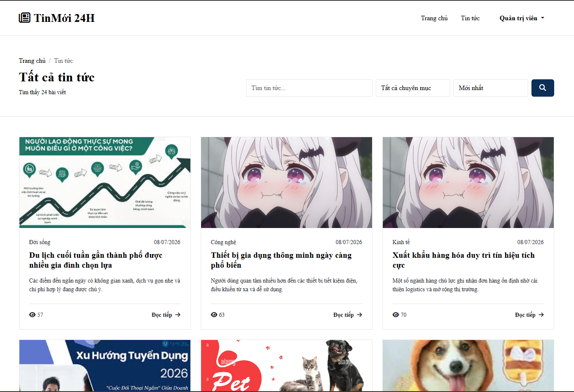574x392 pixels.
Task: Click the 08/07/2026 date on the Công nghệ card
Action: (x=349, y=242)
